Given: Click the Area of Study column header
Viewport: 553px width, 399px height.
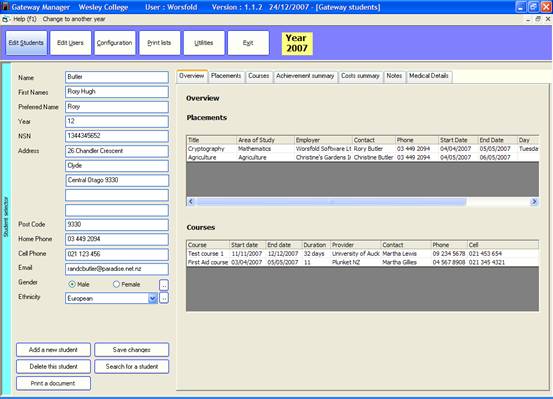Looking at the screenshot, I should coord(265,140).
